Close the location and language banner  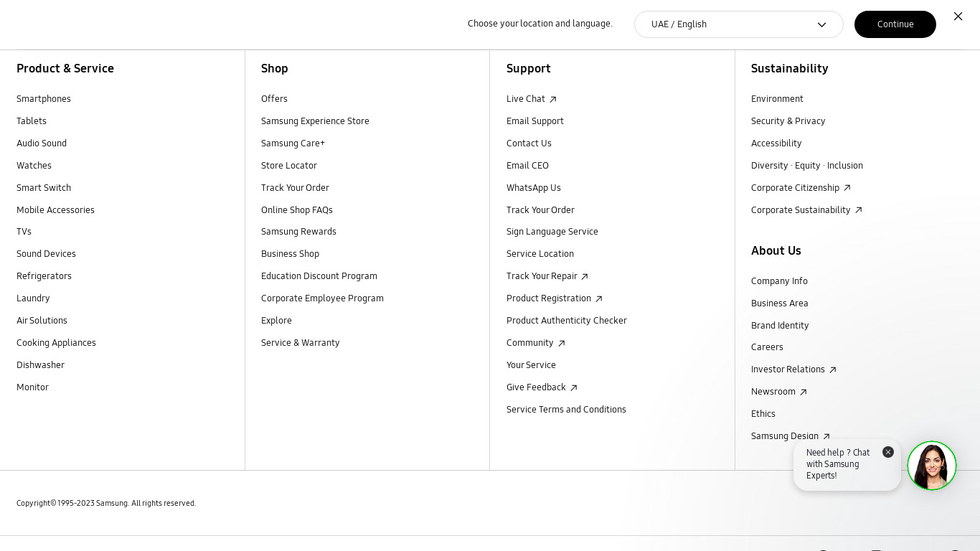point(958,16)
